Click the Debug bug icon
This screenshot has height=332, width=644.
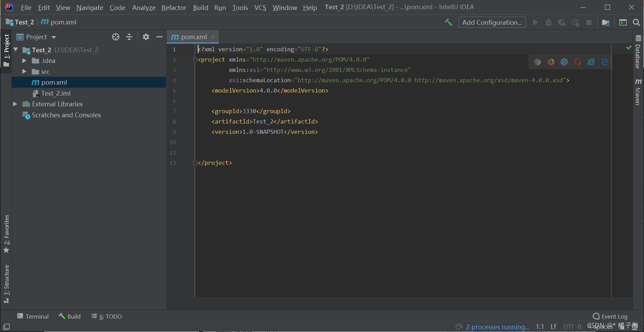click(x=549, y=22)
